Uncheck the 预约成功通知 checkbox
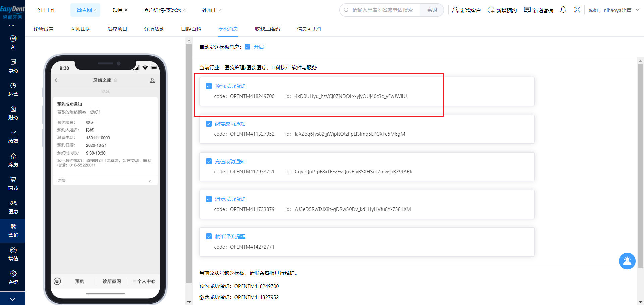 click(209, 86)
